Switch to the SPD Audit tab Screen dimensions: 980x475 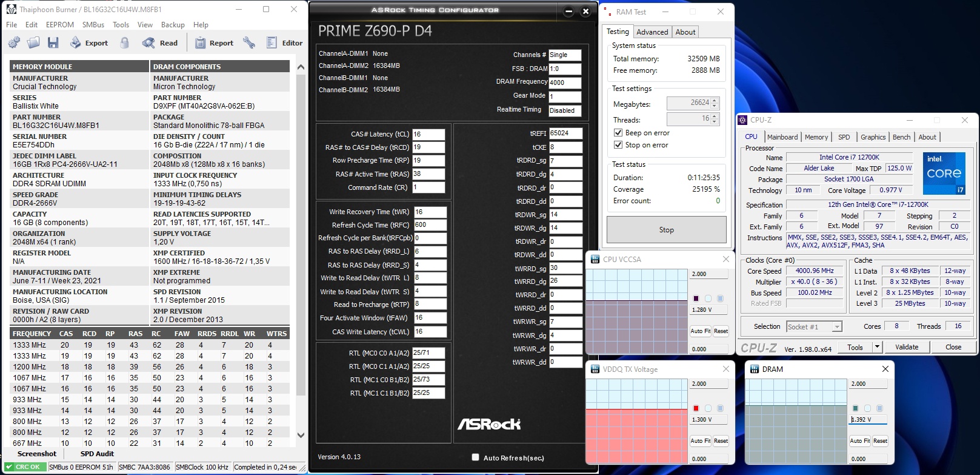(x=97, y=454)
